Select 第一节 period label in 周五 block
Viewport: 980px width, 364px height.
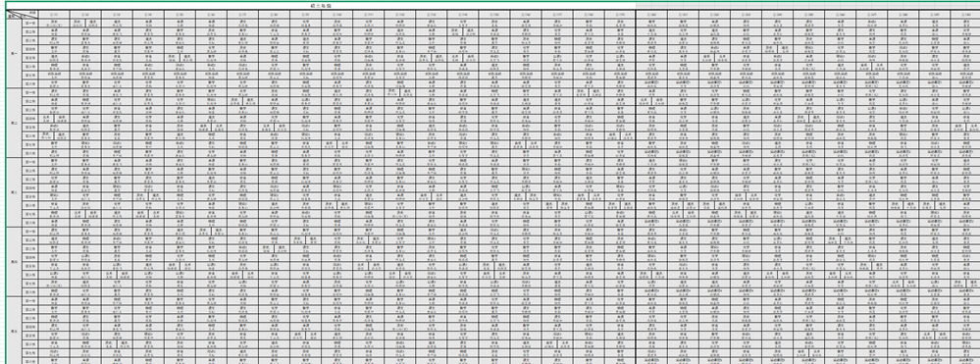click(30, 301)
